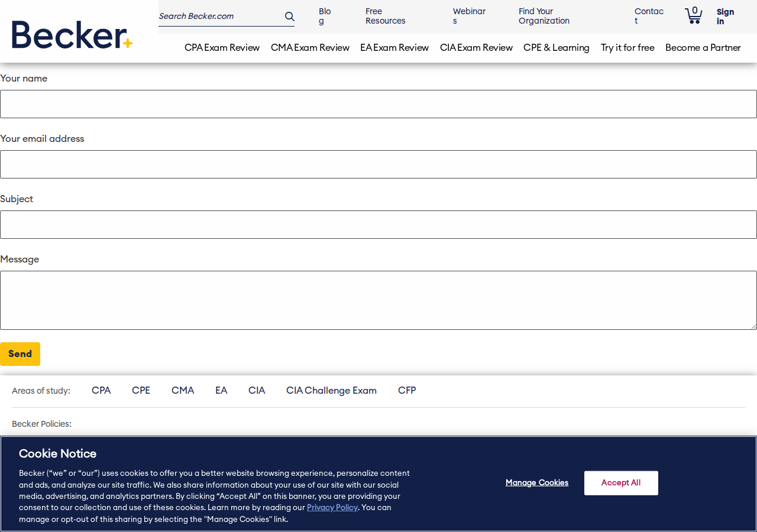Open Free Resources link

click(x=386, y=17)
